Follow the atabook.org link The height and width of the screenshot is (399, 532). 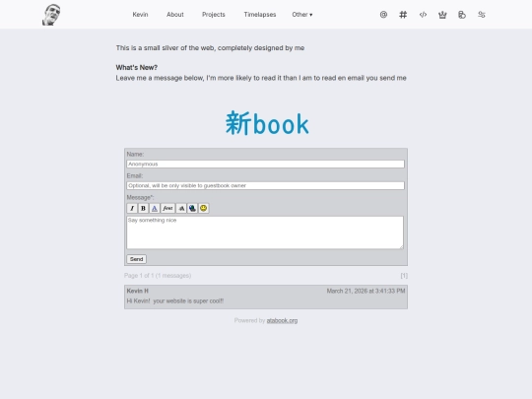click(282, 320)
